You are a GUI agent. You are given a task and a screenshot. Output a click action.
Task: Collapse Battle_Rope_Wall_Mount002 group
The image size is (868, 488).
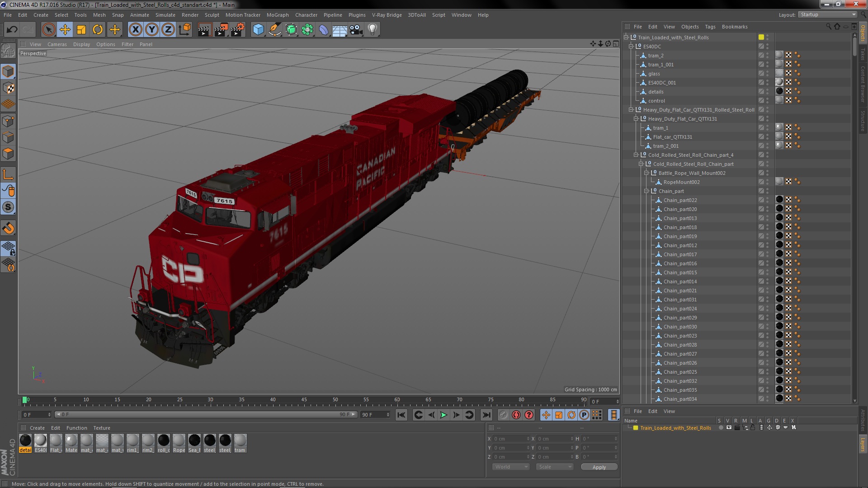click(646, 173)
